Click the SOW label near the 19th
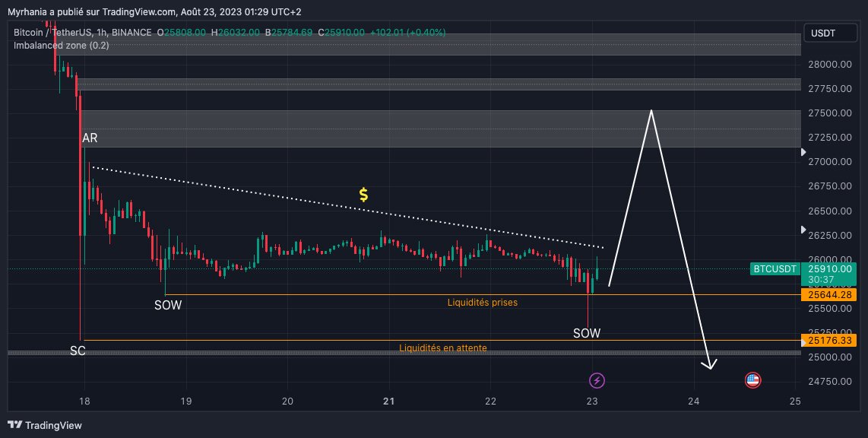The width and height of the screenshot is (868, 438). click(x=168, y=305)
